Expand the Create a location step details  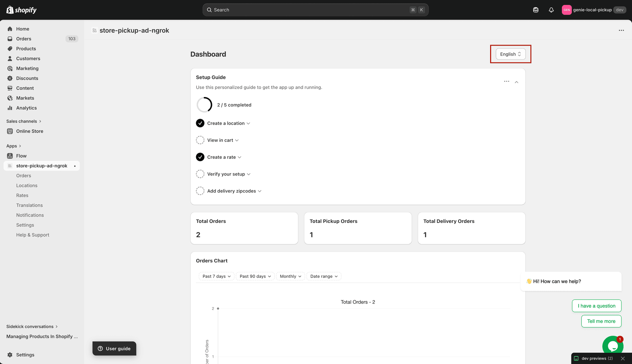tap(249, 123)
